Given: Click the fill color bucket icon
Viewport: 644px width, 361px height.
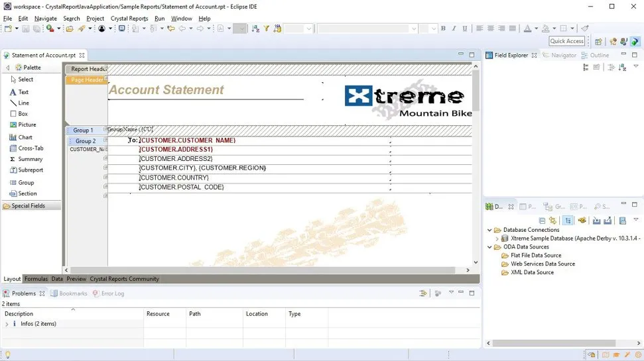Looking at the screenshot, I should 545,28.
